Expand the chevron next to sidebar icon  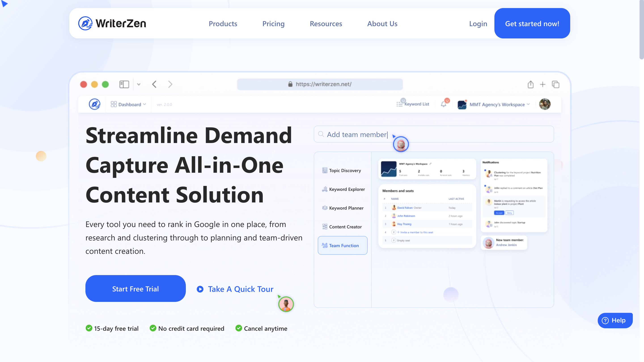[x=139, y=84]
